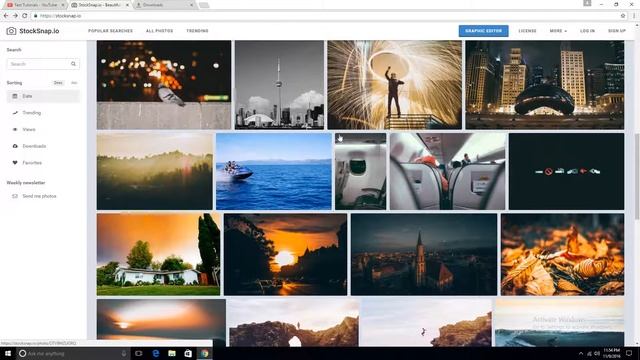The width and height of the screenshot is (640, 360).
Task: Click the browser back arrow
Action: coord(6,16)
